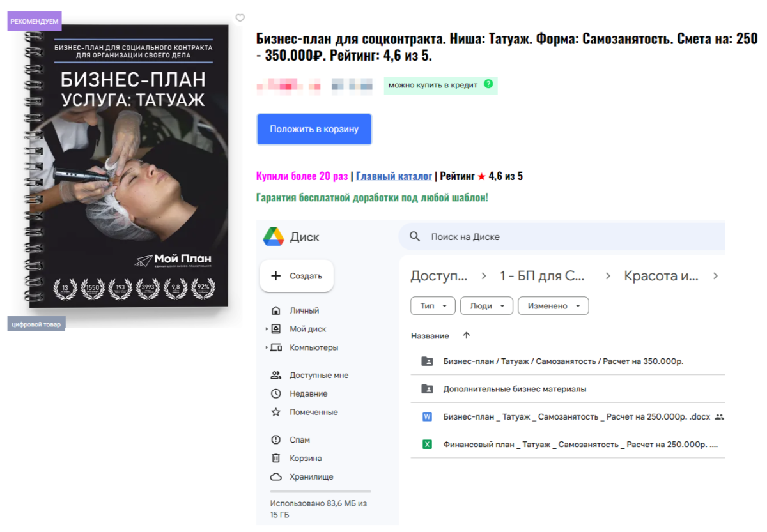Click chevron after Красота и... breadcrumb
The image size is (767, 532).
click(x=715, y=277)
